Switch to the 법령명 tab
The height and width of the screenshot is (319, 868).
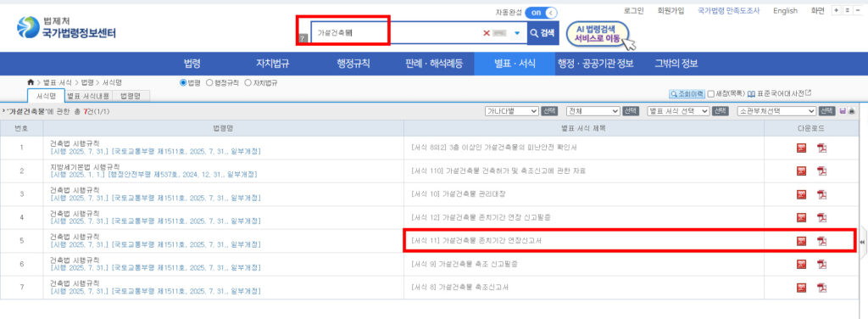click(131, 96)
